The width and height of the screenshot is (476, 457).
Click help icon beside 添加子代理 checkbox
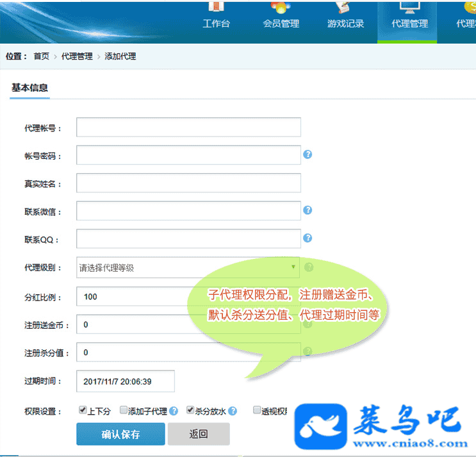[174, 411]
